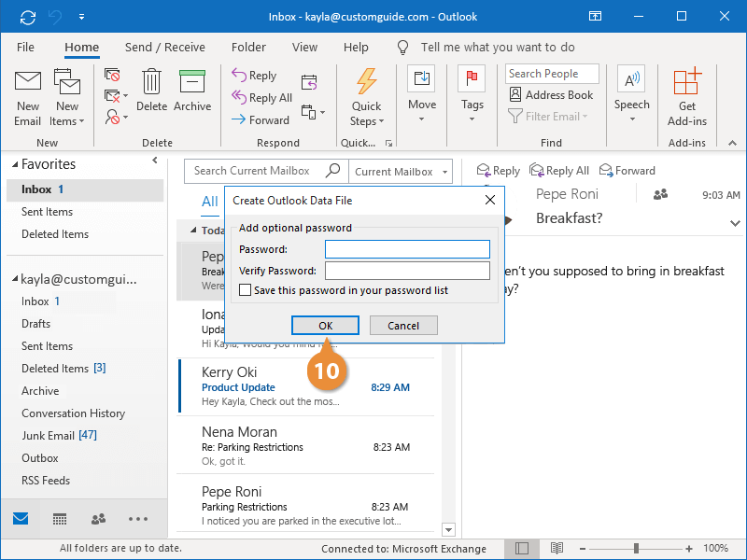Click in the Search People box

pyautogui.click(x=552, y=74)
